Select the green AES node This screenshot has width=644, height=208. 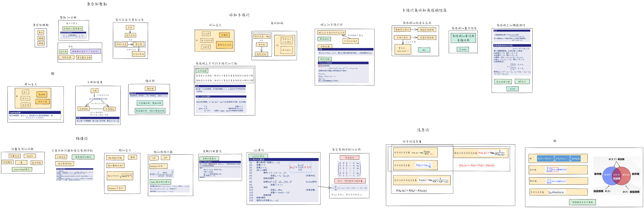(x=424, y=50)
